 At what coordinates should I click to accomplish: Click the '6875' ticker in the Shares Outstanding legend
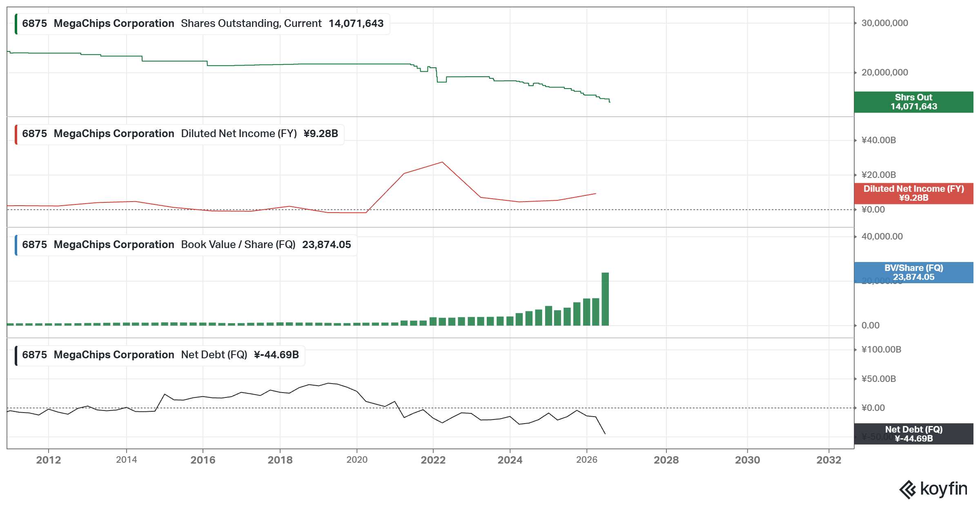point(34,24)
